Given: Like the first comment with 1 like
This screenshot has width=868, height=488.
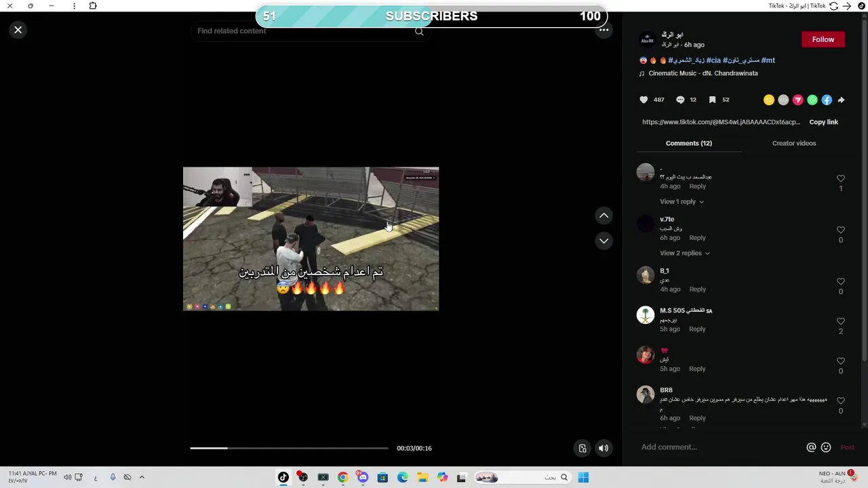Looking at the screenshot, I should [x=841, y=178].
